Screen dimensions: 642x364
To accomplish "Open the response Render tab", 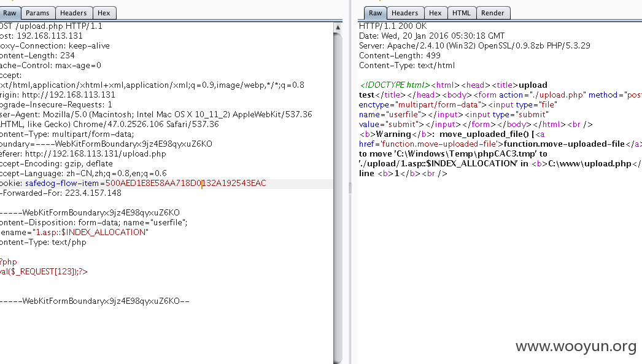I will coord(493,13).
